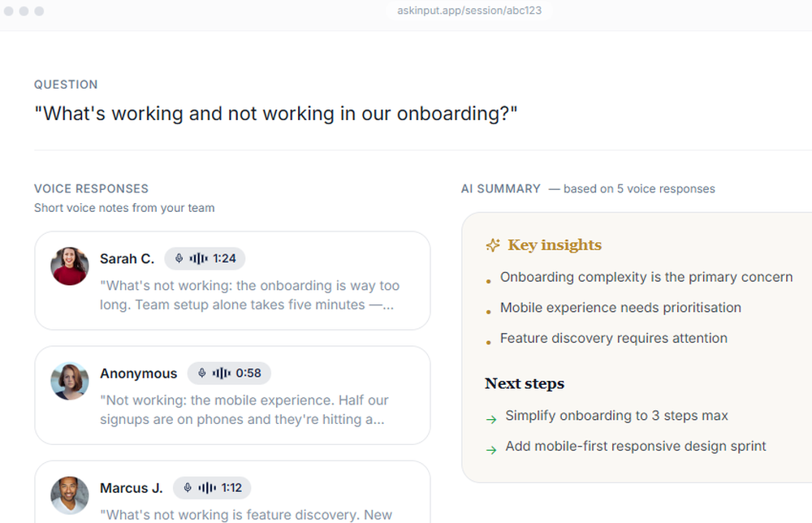Viewport: 812px width, 523px height.
Task: Click the middle window control dot
Action: (24, 11)
